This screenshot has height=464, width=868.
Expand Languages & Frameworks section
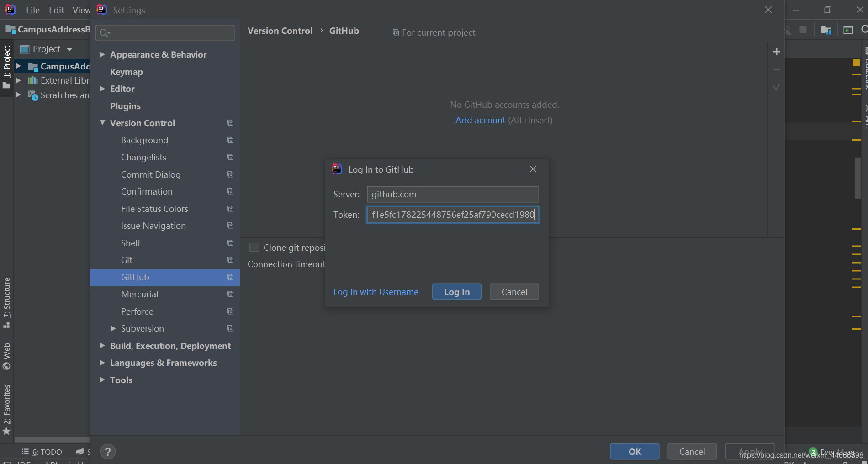tap(102, 363)
